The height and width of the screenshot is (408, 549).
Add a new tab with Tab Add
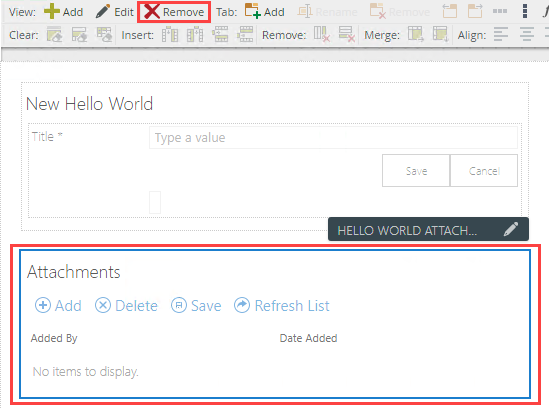tap(264, 12)
